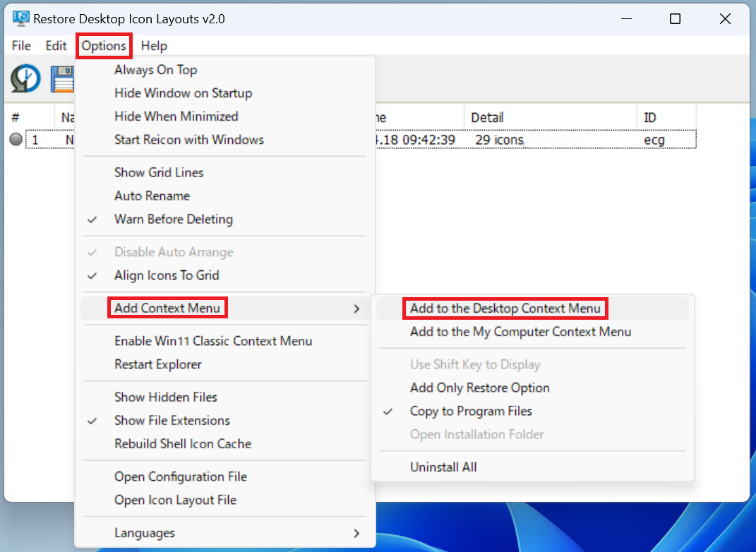
Task: Choose Restart Explorer
Action: pyautogui.click(x=225, y=364)
